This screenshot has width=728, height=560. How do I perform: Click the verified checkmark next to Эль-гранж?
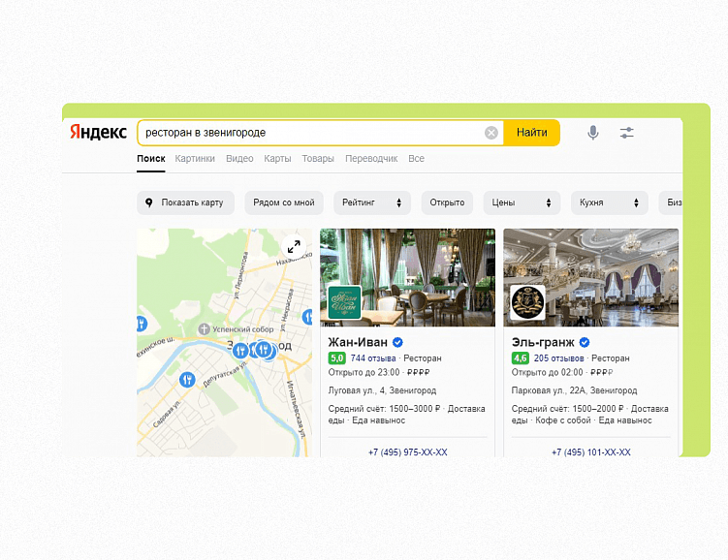[x=585, y=342]
